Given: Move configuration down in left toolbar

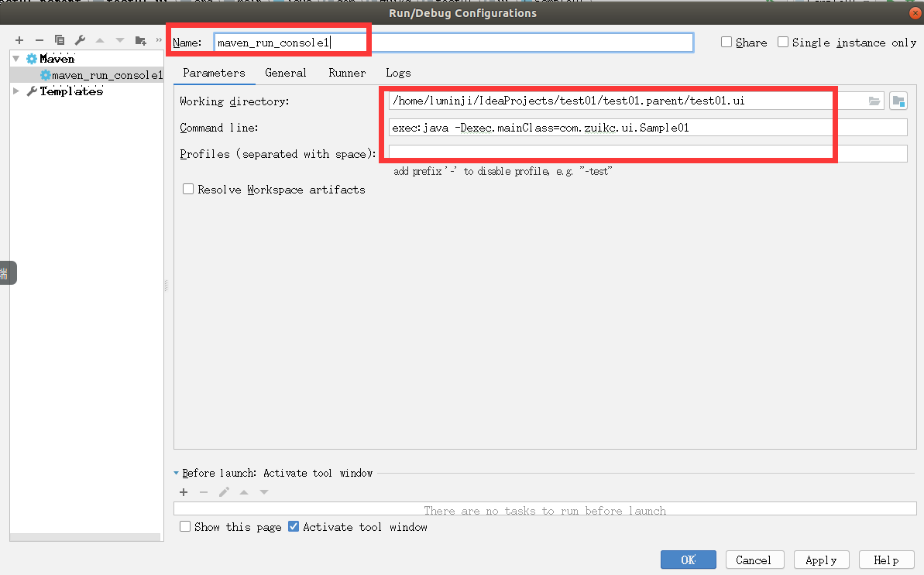Looking at the screenshot, I should coord(120,40).
